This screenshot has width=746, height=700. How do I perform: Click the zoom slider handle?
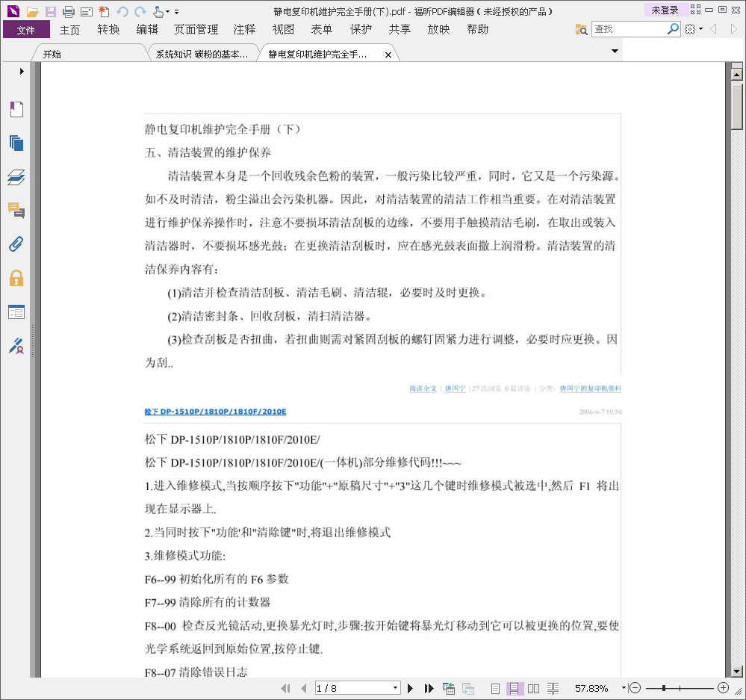[664, 688]
